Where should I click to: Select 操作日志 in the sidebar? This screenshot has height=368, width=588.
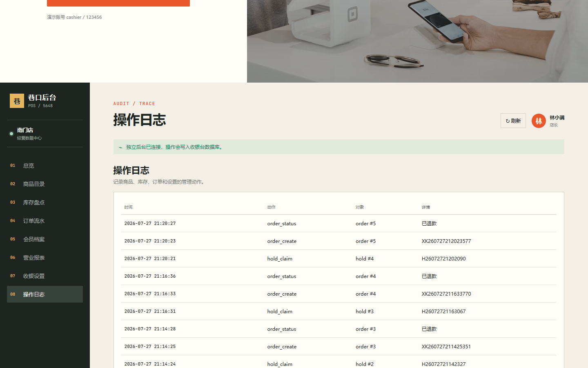click(x=45, y=294)
